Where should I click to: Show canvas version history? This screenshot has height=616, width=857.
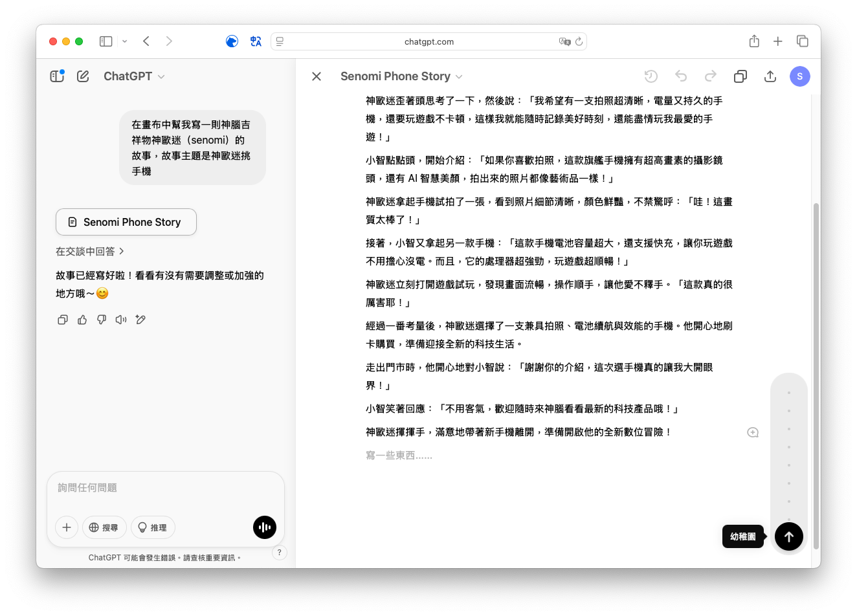tap(651, 76)
